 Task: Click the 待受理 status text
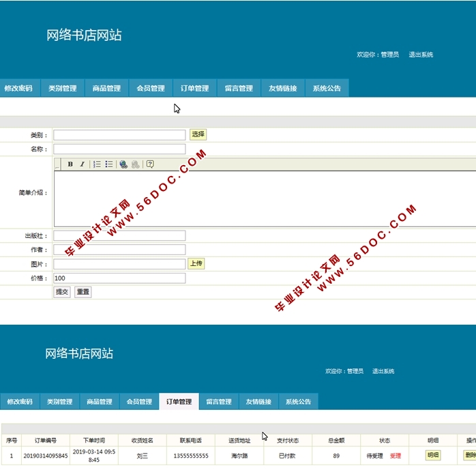click(374, 456)
